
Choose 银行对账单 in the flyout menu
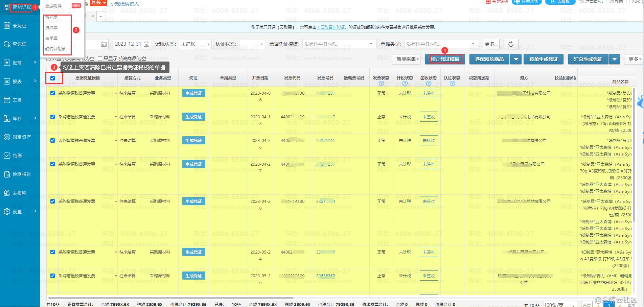(x=55, y=49)
